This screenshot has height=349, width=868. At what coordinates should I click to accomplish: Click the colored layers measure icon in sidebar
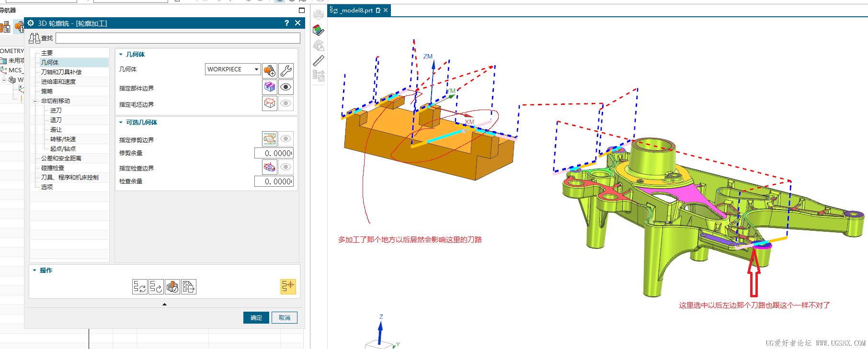319,31
